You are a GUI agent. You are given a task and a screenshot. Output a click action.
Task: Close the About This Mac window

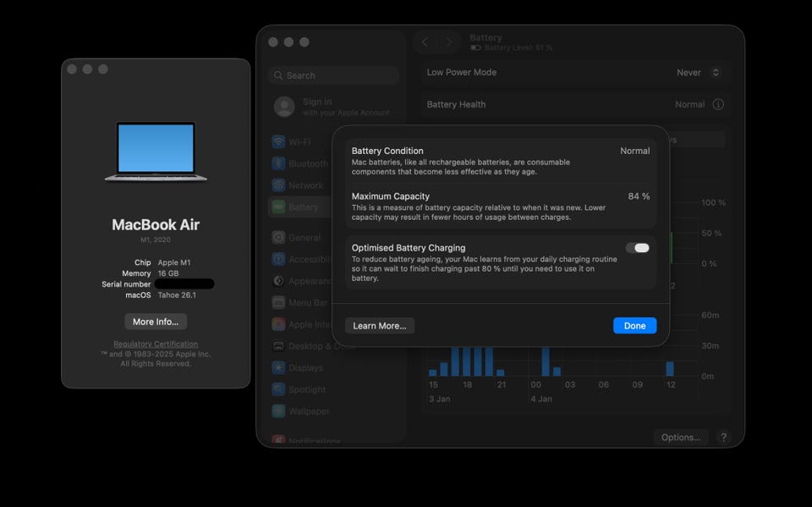tap(72, 69)
